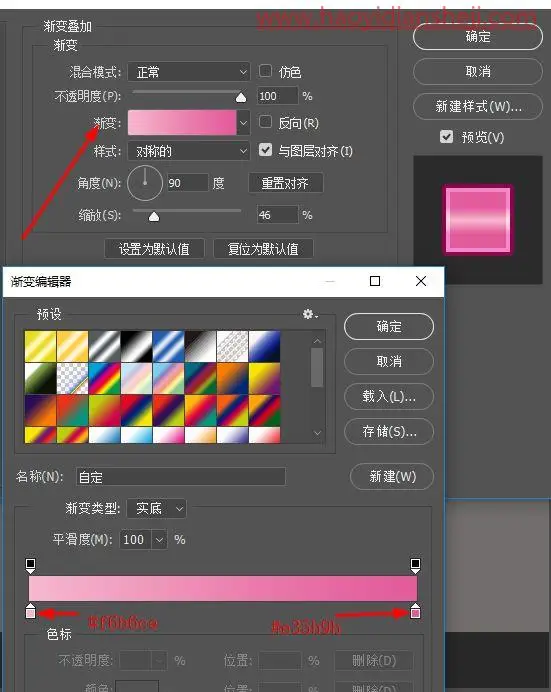Select the right deep pink color stop
The height and width of the screenshot is (692, 551).
click(415, 611)
